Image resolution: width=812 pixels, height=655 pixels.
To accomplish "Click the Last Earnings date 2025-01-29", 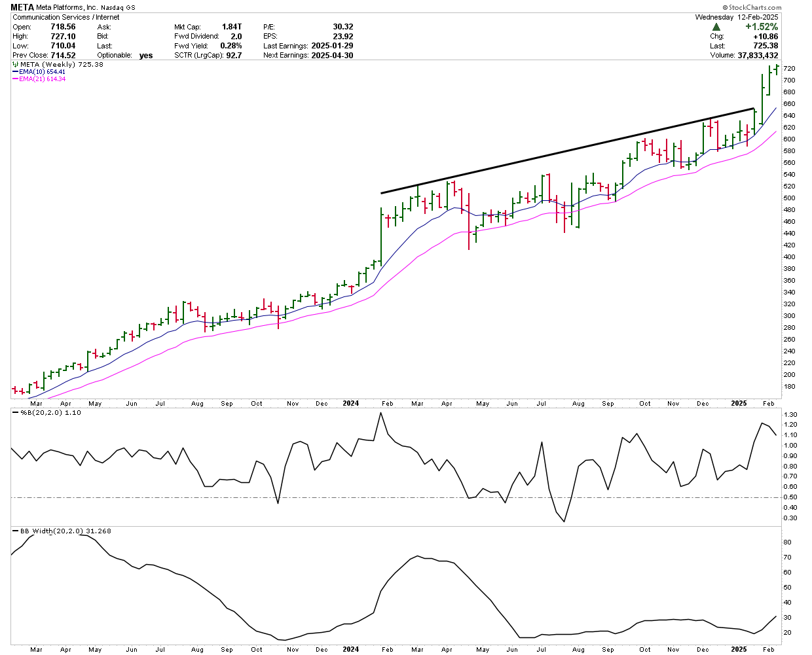I will 332,46.
